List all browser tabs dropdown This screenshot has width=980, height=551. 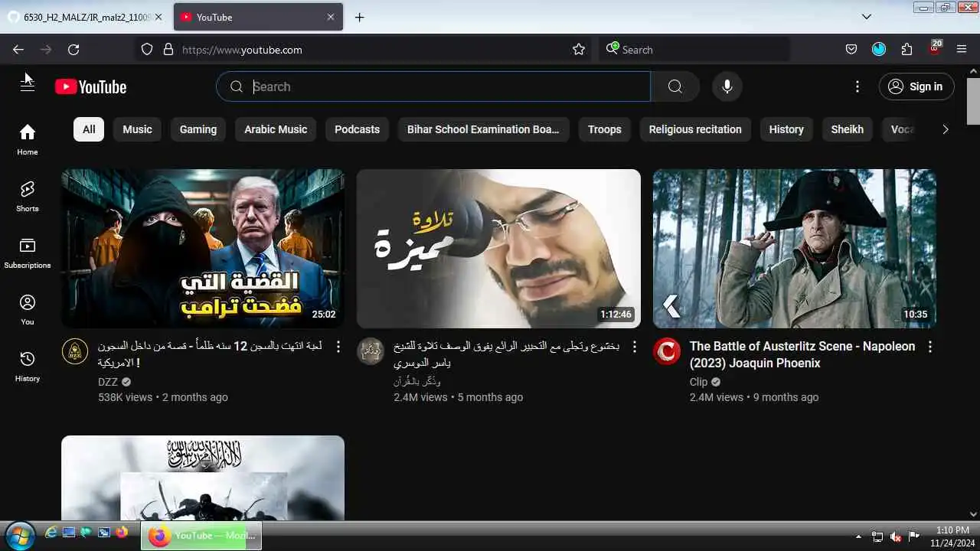[867, 17]
